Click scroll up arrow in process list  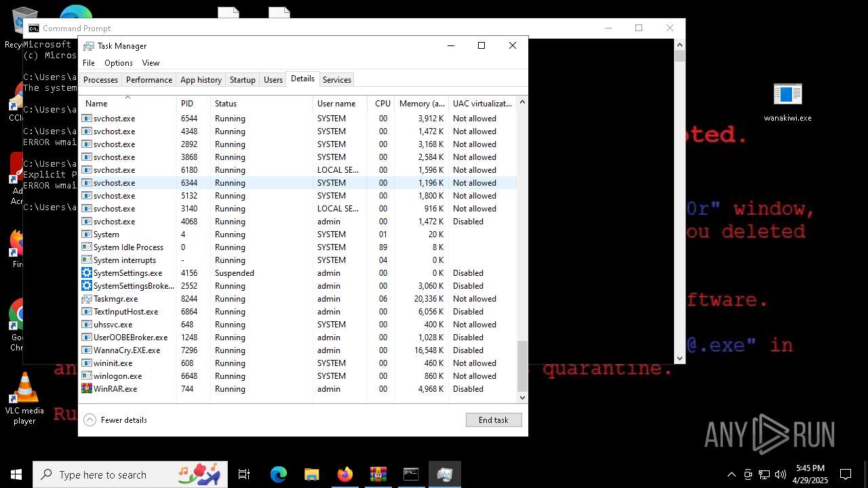pos(522,102)
